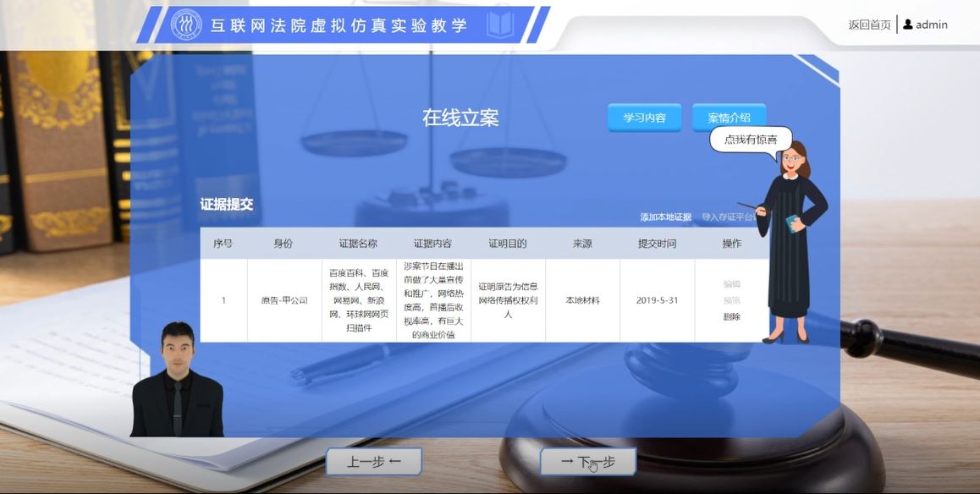Image resolution: width=980 pixels, height=494 pixels.
Task: Click the 身份 column header
Action: point(284,244)
